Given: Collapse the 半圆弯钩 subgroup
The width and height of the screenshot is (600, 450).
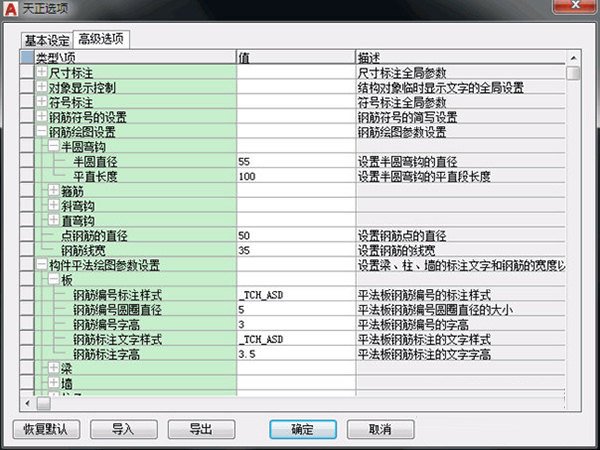Looking at the screenshot, I should (x=53, y=146).
